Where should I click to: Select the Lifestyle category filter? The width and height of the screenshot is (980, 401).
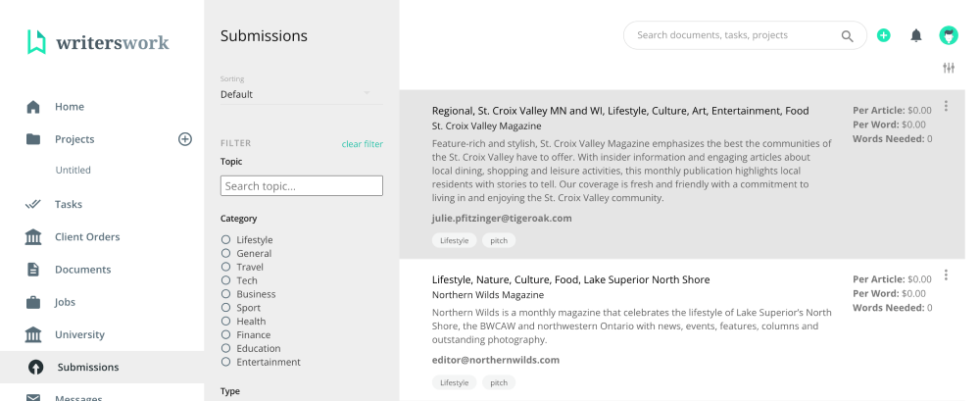pyautogui.click(x=226, y=240)
